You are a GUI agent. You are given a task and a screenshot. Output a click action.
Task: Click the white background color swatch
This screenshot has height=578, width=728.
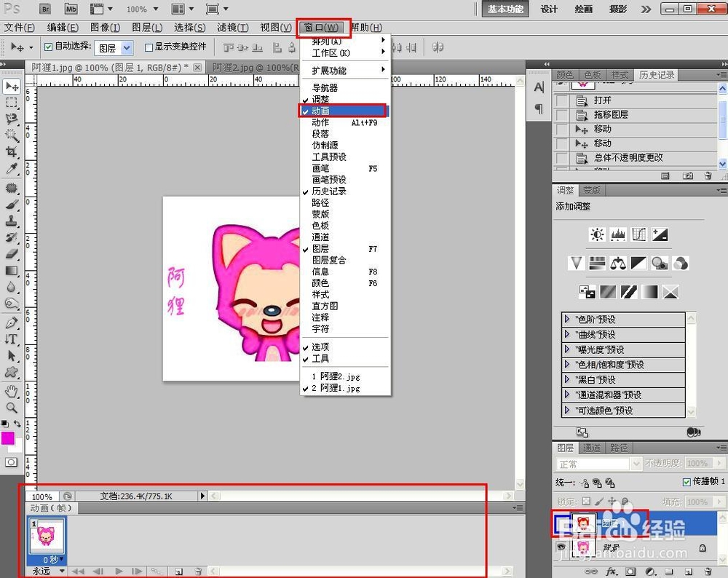17,447
